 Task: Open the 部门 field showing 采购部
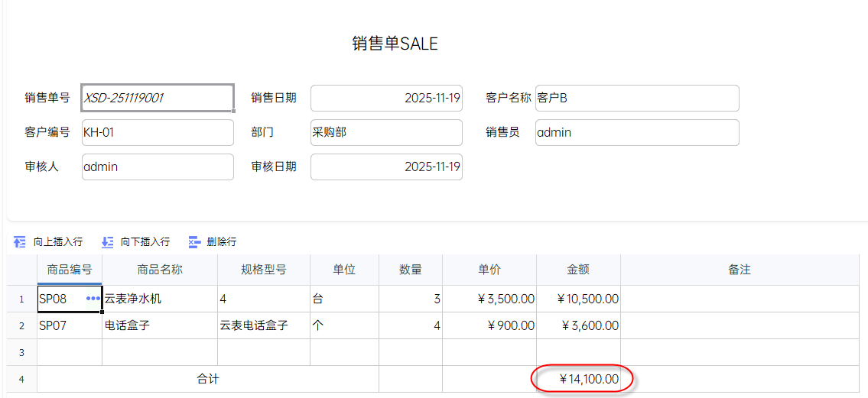click(386, 132)
